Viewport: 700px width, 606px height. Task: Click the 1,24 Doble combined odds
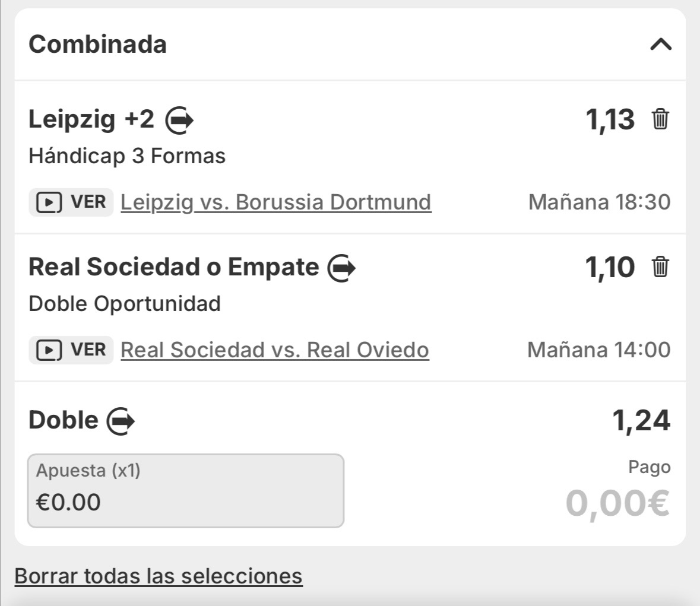point(641,421)
